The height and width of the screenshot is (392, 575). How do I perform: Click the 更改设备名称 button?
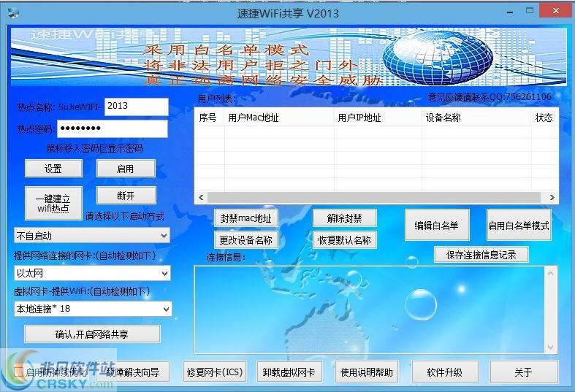(246, 240)
